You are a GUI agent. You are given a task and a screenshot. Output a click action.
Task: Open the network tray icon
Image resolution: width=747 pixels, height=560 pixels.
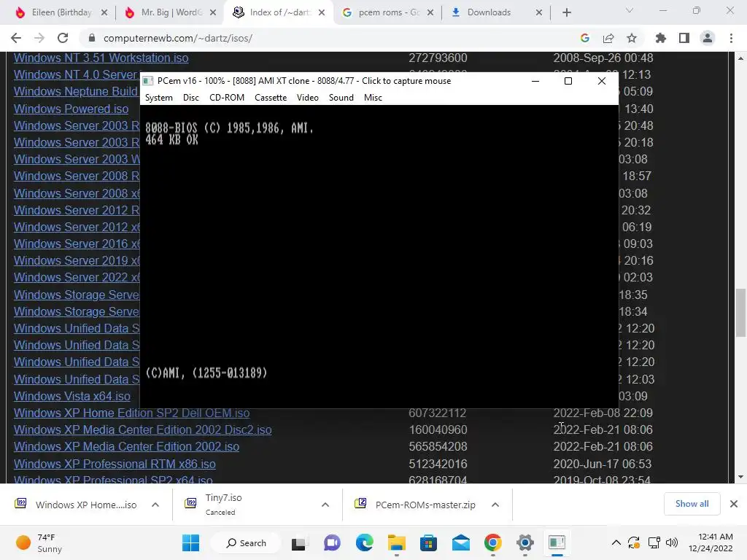pyautogui.click(x=654, y=542)
